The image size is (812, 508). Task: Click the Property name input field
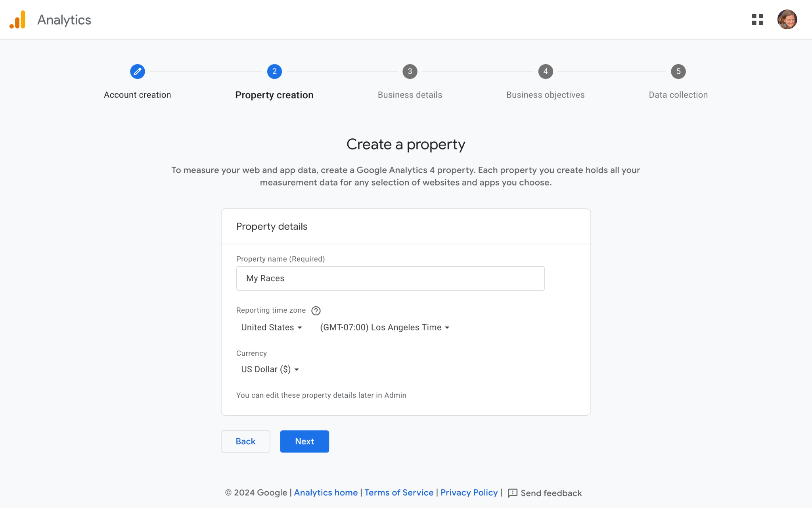tap(390, 279)
